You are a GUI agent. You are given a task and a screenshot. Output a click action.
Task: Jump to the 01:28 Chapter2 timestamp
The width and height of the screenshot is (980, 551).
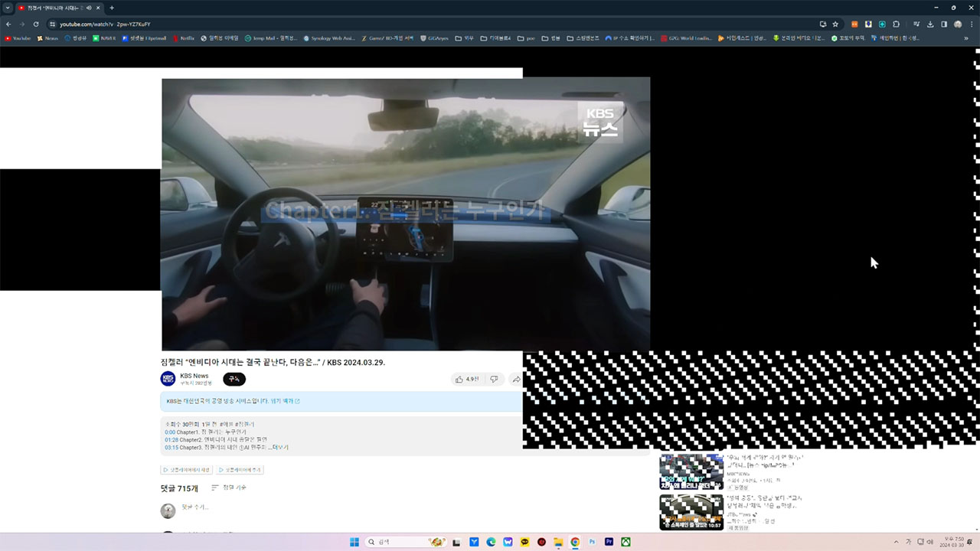pyautogui.click(x=171, y=440)
